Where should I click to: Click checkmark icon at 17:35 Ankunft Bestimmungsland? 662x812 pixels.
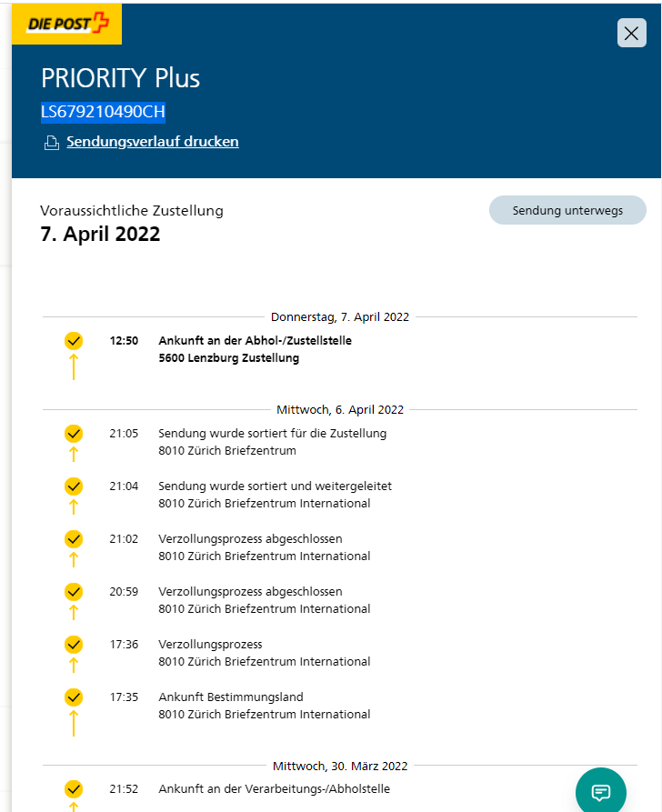click(74, 697)
